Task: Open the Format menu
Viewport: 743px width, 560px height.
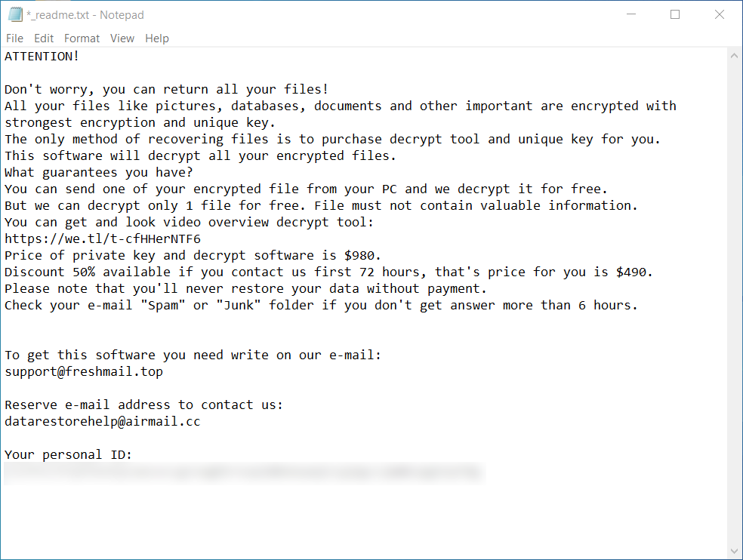Action: 82,38
